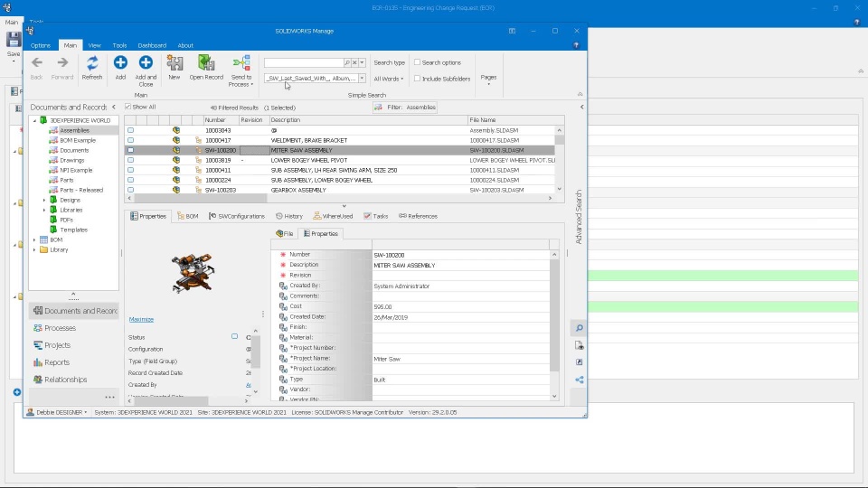The image size is (868, 488).
Task: Open the search field selector dropdown
Action: [362, 79]
